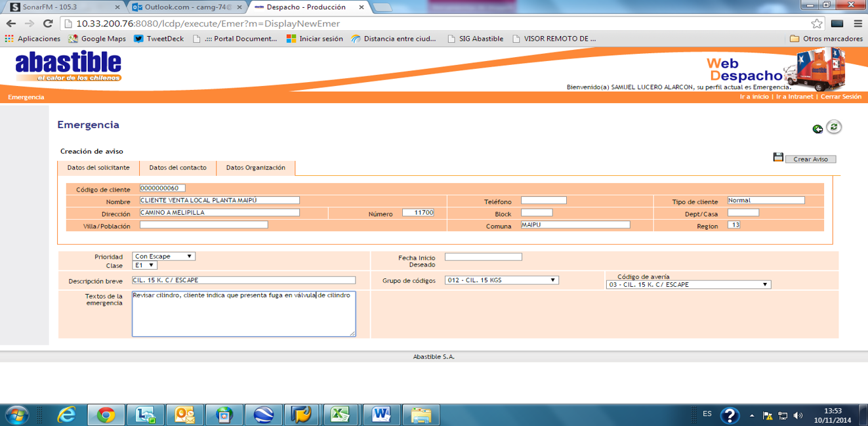Expand the Código de avería dropdown

(688, 285)
